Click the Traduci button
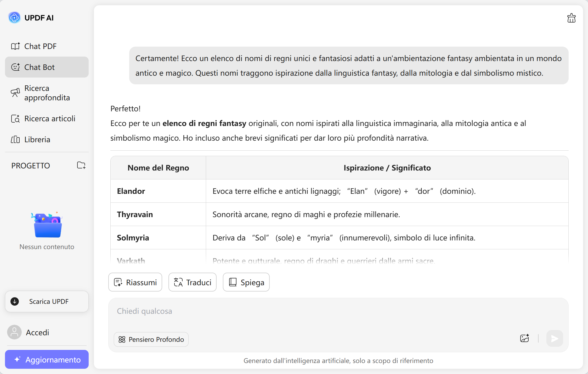The height and width of the screenshot is (374, 588). pos(193,282)
